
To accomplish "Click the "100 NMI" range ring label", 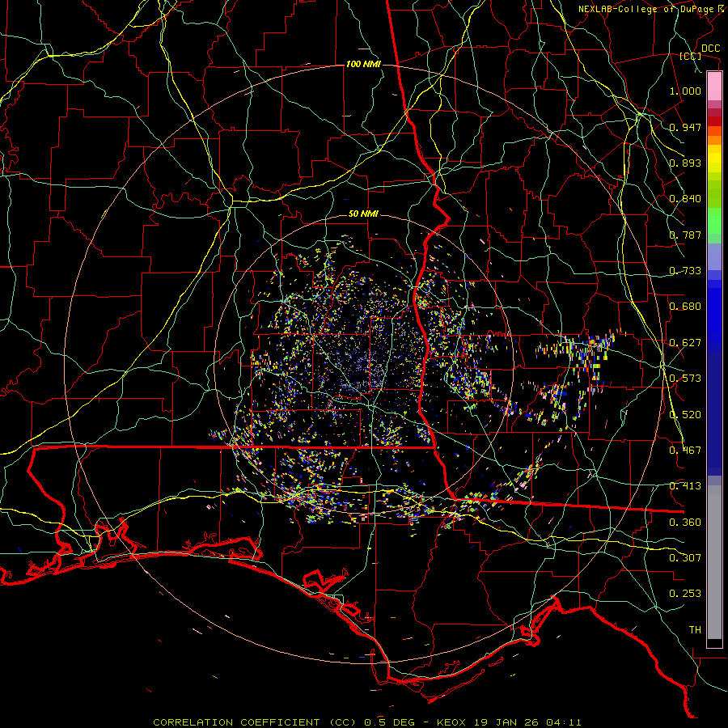I will [363, 64].
